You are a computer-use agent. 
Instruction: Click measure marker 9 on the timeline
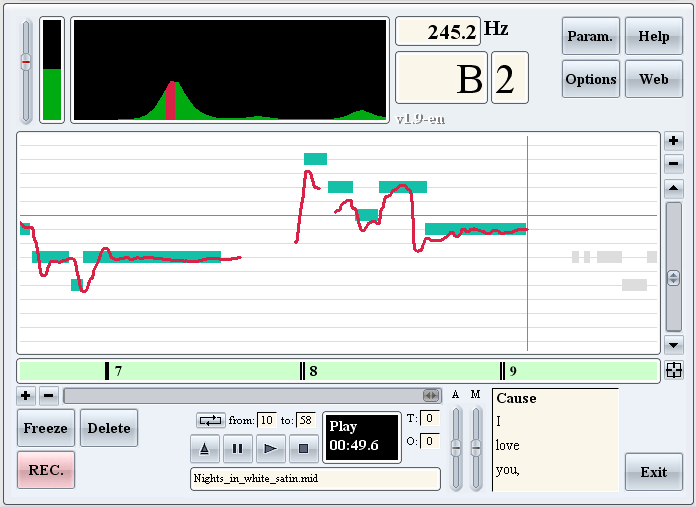[508, 371]
